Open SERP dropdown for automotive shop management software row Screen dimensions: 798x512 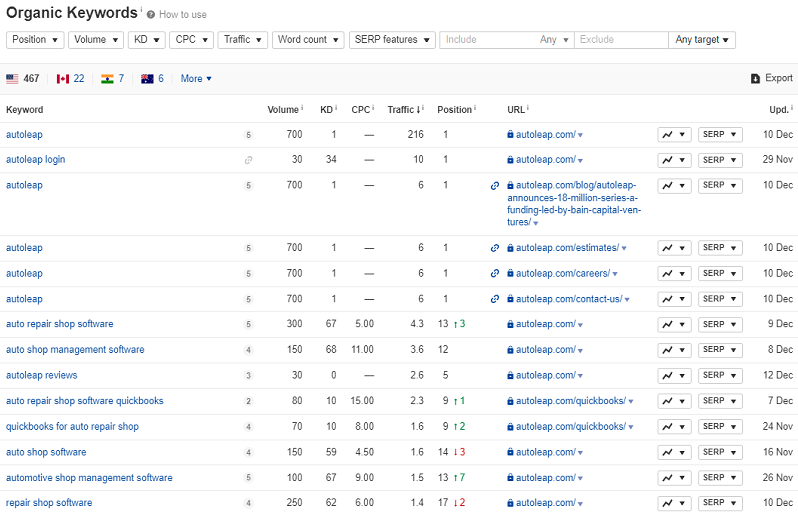[x=720, y=477]
